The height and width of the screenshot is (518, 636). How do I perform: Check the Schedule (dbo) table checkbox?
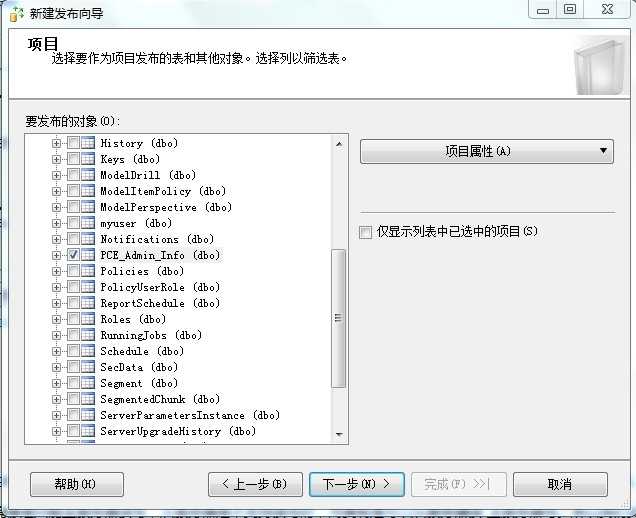tap(73, 351)
